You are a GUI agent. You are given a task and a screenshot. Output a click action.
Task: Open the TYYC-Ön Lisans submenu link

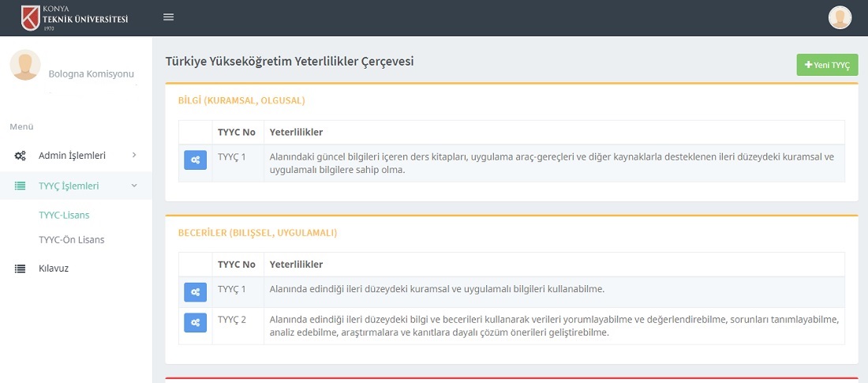point(72,239)
